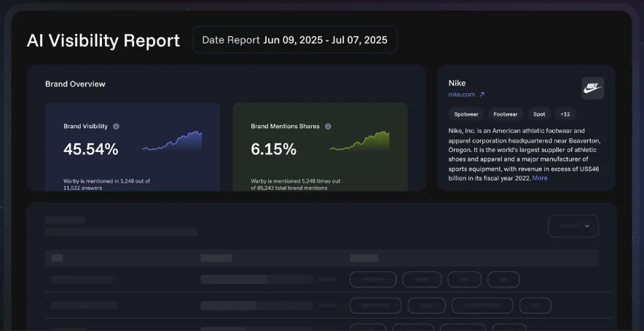Click the 45.54% Brand Visibility value
The width and height of the screenshot is (644, 331).
pyautogui.click(x=91, y=149)
